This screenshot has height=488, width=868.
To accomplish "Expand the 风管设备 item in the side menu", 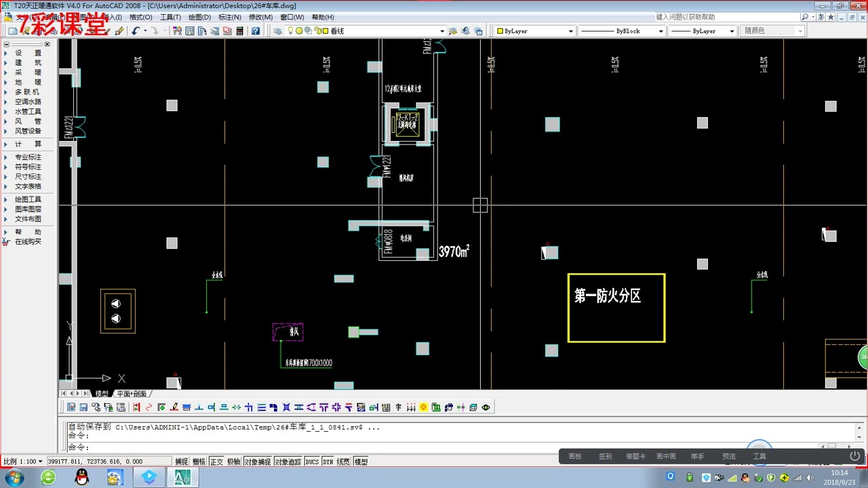I will 28,131.
